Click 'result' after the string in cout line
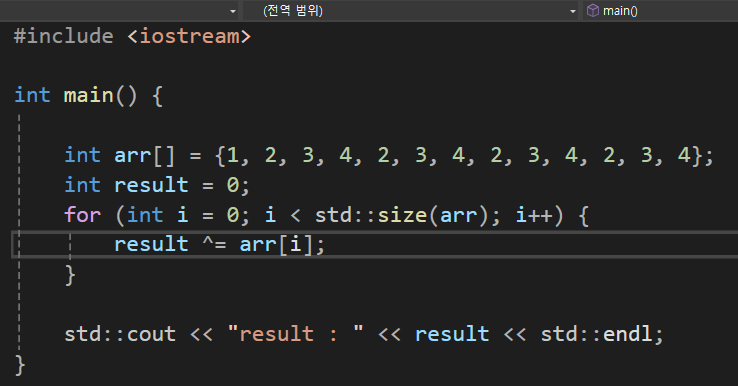 452,334
